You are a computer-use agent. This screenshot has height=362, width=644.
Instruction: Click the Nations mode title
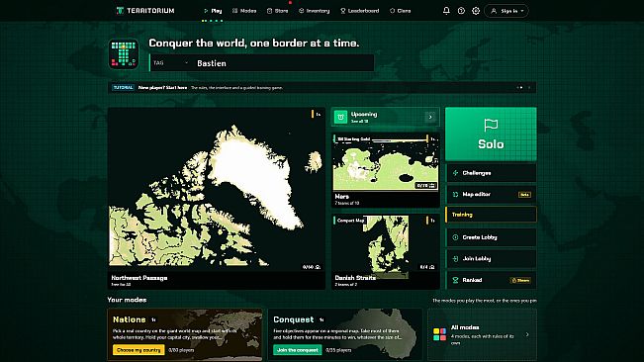(x=129, y=319)
